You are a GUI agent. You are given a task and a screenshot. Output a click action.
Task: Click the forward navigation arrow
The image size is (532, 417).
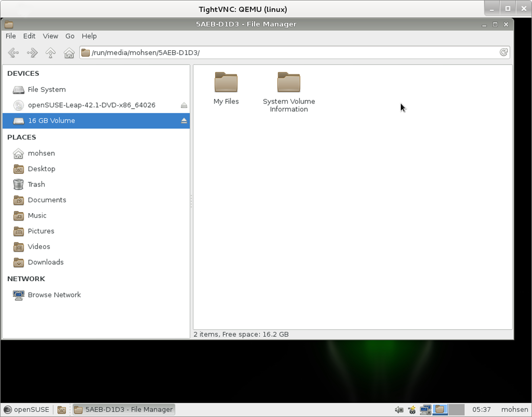(x=32, y=52)
